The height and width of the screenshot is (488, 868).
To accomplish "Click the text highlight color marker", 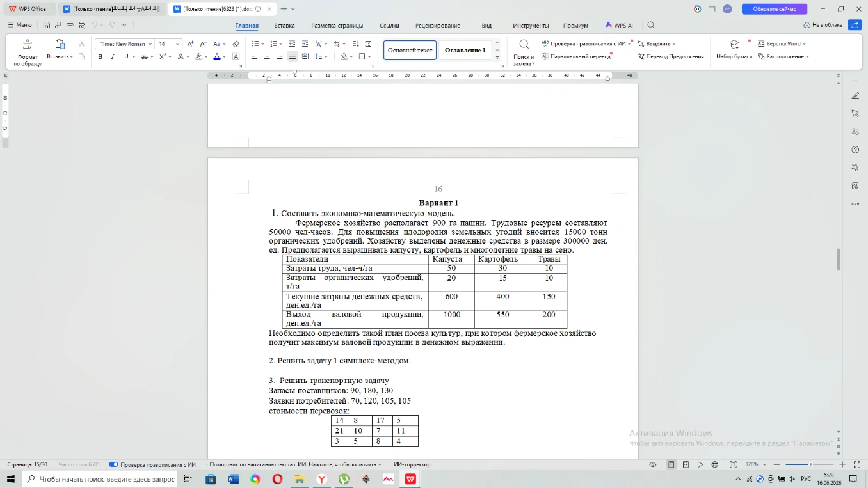I will pyautogui.click(x=198, y=57).
